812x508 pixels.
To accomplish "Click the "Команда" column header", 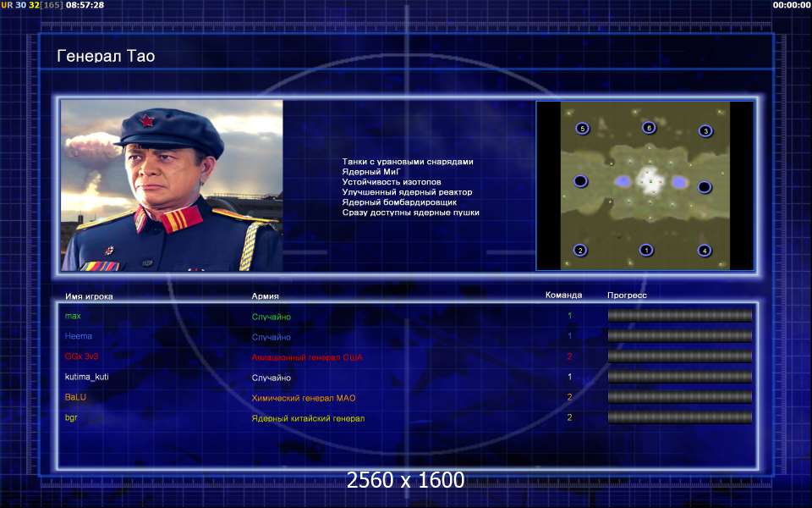I will 563,295.
